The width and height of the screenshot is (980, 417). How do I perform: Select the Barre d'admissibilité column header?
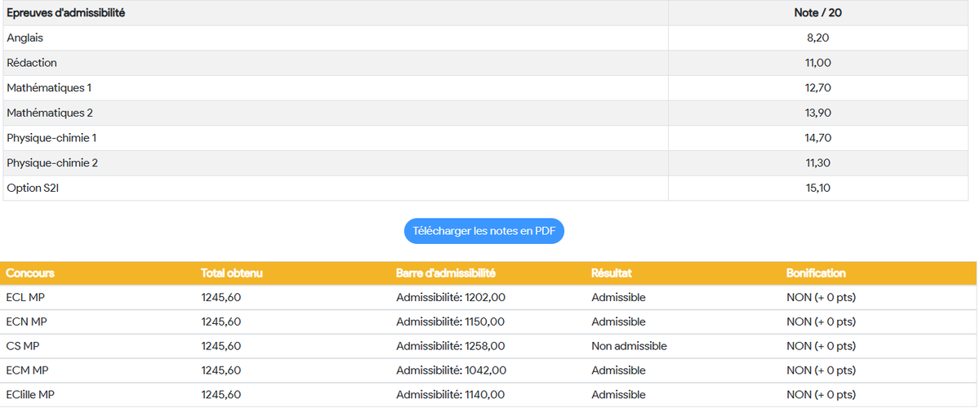click(x=446, y=273)
